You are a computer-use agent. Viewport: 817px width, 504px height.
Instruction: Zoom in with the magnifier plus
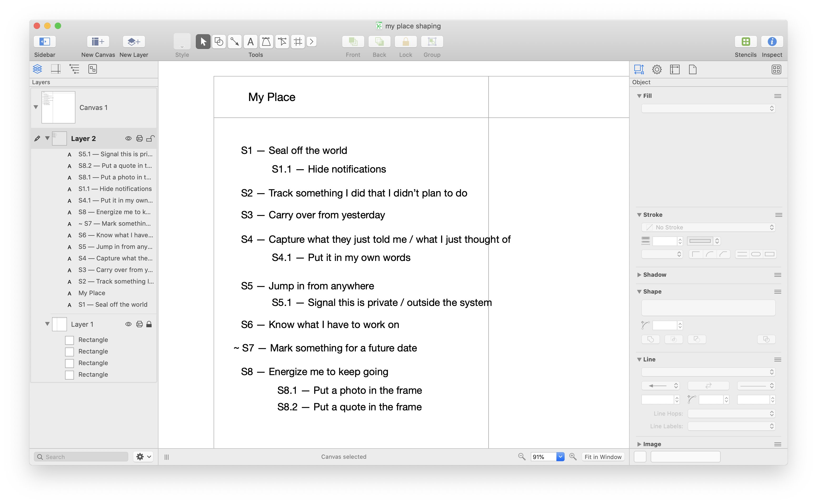(572, 457)
